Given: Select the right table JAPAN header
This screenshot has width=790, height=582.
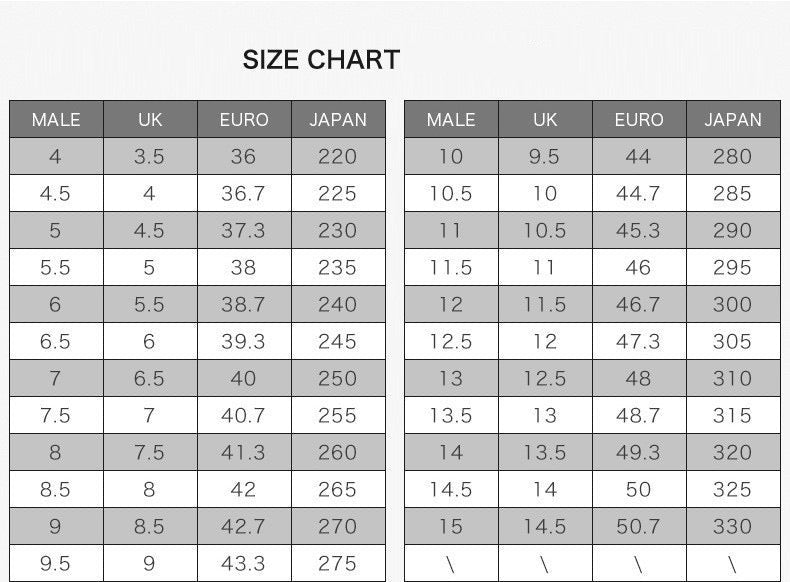Looking at the screenshot, I should tap(733, 119).
